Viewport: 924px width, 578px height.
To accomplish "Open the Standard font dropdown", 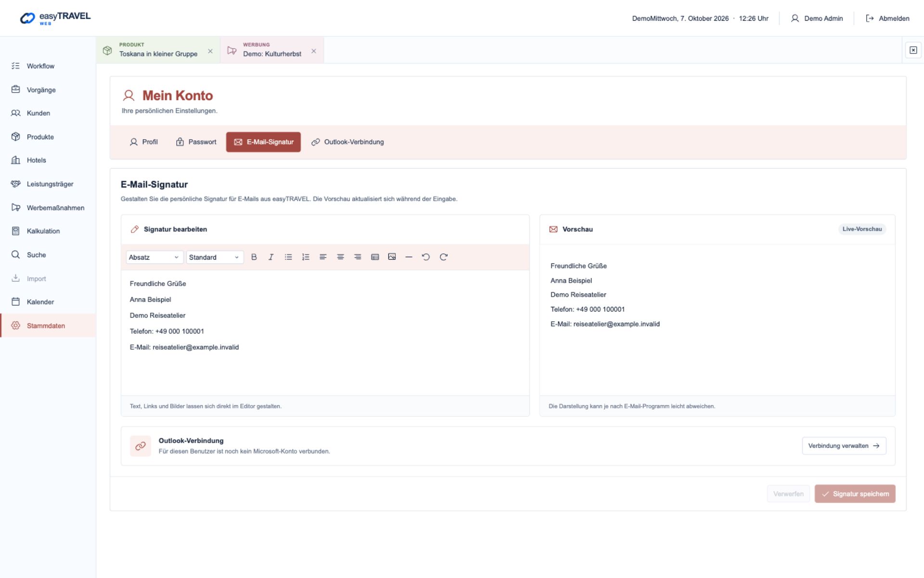I will click(215, 257).
